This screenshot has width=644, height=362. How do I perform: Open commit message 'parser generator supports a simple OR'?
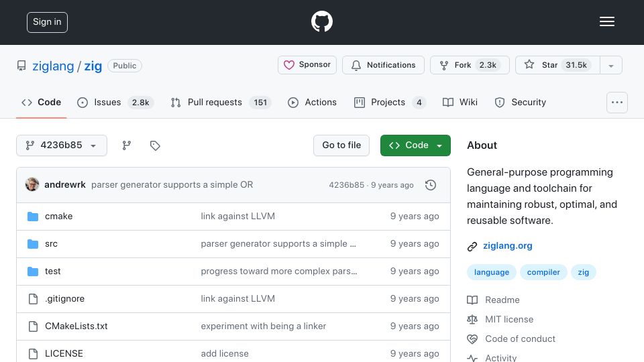pos(172,185)
